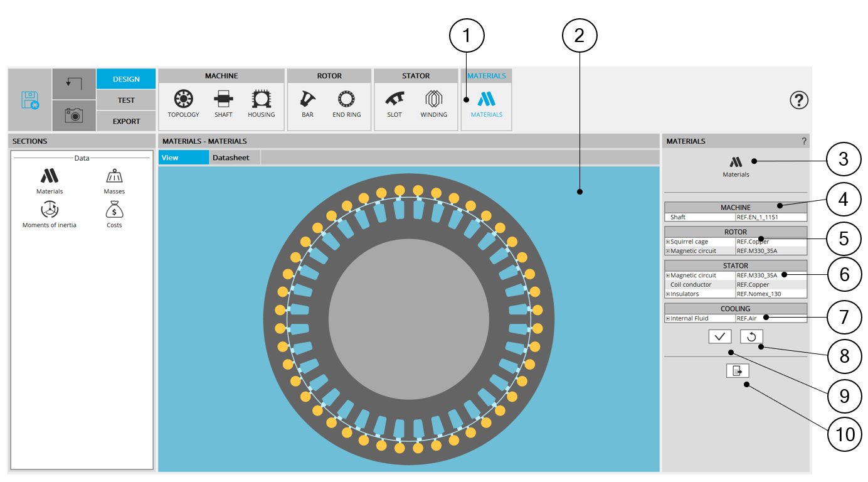Open the Housing design panel

pyautogui.click(x=261, y=100)
